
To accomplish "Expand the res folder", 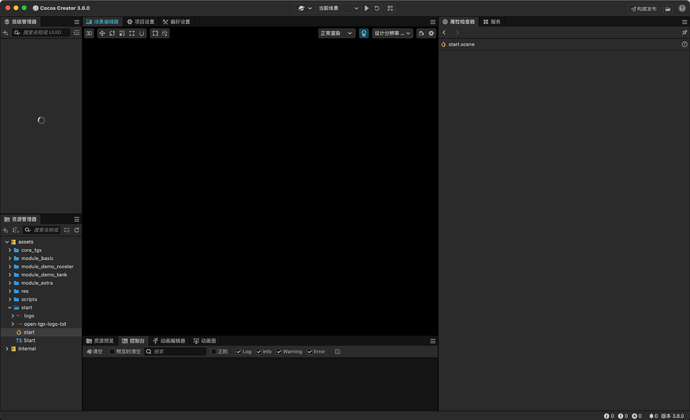I will pyautogui.click(x=10, y=291).
